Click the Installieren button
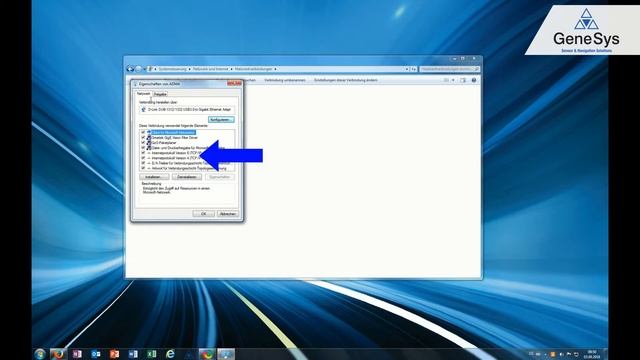This screenshot has width=640, height=360. (154, 177)
